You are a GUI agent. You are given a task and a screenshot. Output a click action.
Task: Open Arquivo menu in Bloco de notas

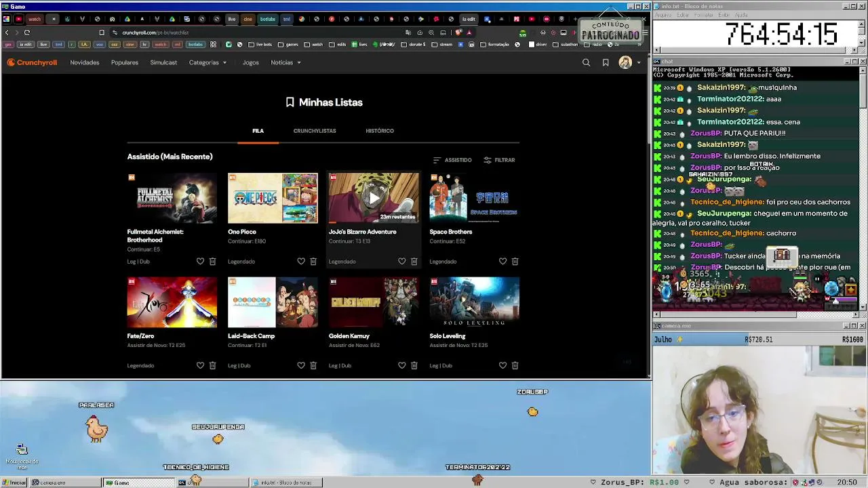tap(663, 15)
